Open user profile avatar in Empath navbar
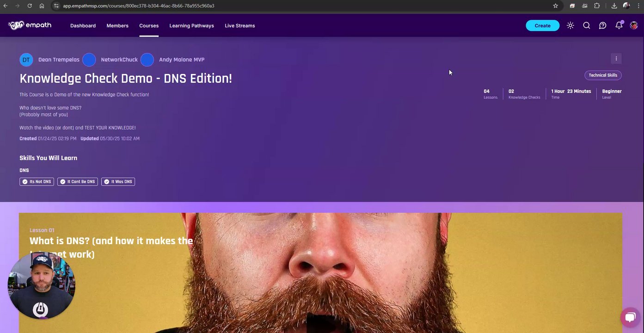This screenshot has width=644, height=333. click(x=634, y=25)
